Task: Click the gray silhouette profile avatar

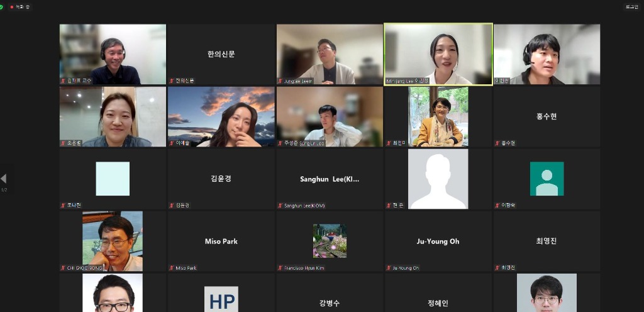Action: pyautogui.click(x=438, y=179)
